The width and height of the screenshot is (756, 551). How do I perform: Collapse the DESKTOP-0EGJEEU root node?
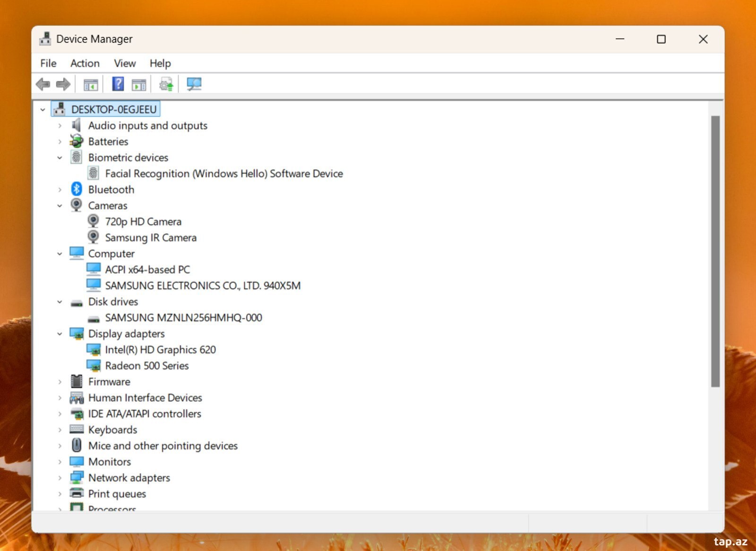43,110
